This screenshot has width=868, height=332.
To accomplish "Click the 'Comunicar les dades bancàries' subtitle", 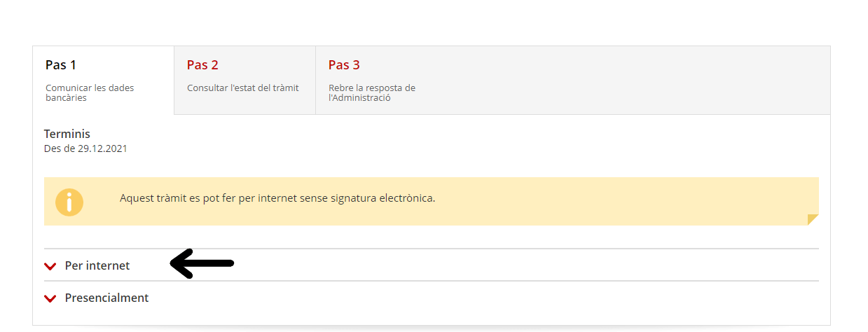I will tap(90, 92).
